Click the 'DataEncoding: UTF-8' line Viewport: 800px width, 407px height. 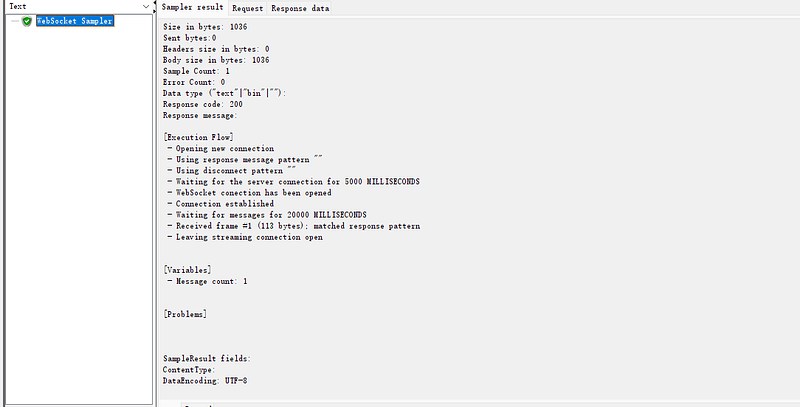pos(205,380)
